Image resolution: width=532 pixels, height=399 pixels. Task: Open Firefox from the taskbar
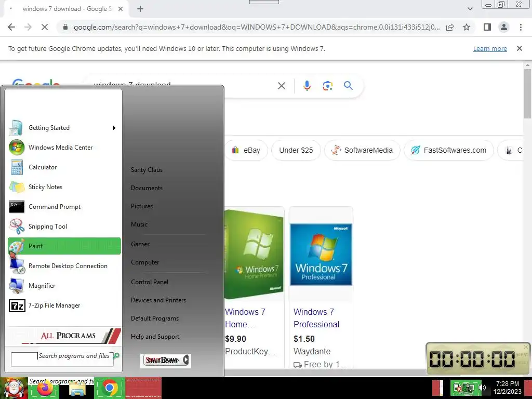tap(45, 388)
